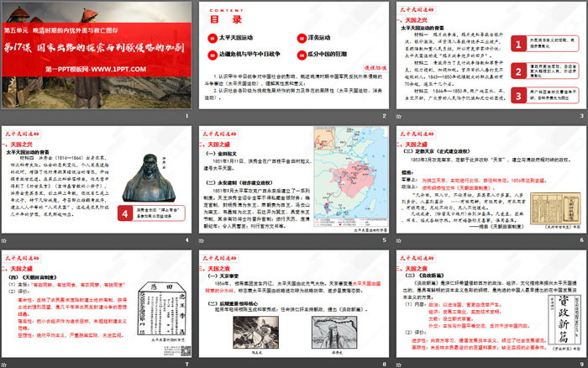Select slide 3 thumbnail with numbered boxes 1-3
This screenshot has height=368, width=588.
[x=491, y=55]
